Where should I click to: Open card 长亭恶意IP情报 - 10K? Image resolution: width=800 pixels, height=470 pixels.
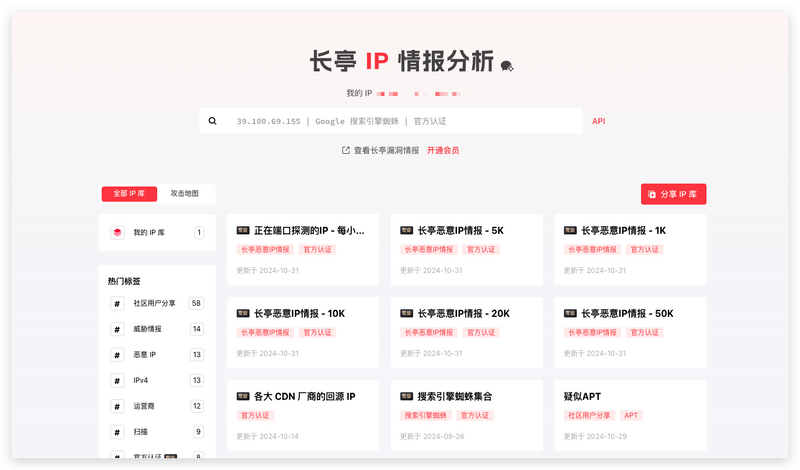tap(303, 332)
